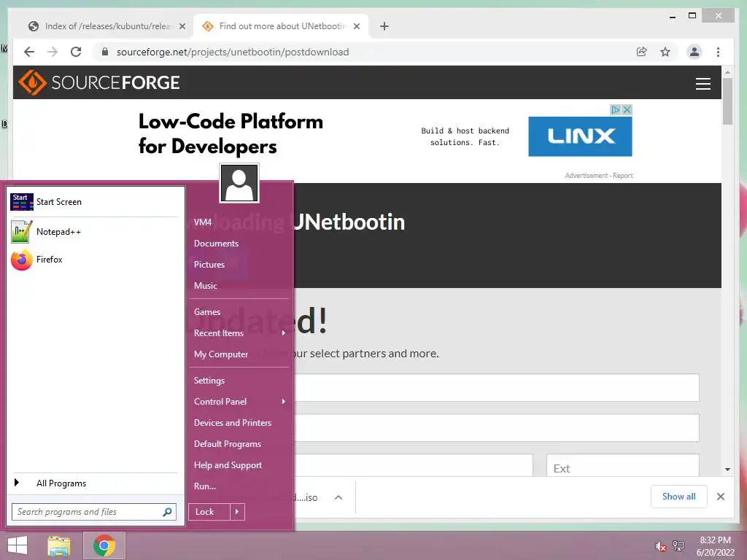Open My Computer
This screenshot has width=747, height=560.
(239, 354)
